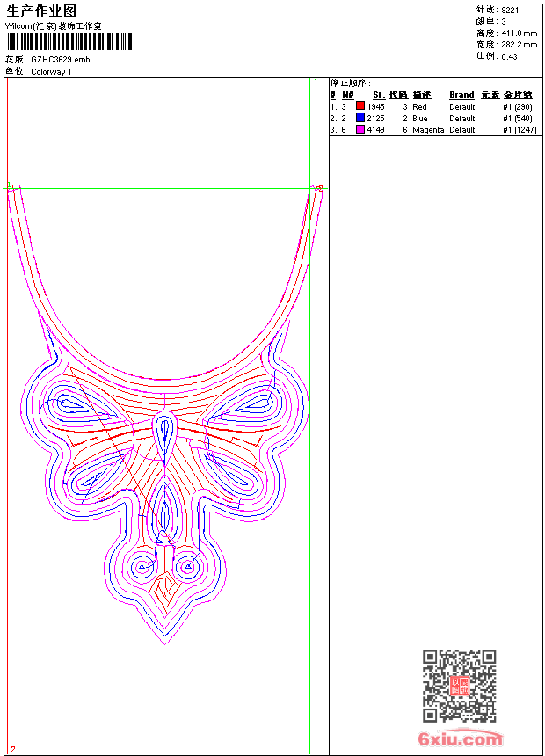
Task: Click the color count value 3 in header
Action: tap(504, 22)
